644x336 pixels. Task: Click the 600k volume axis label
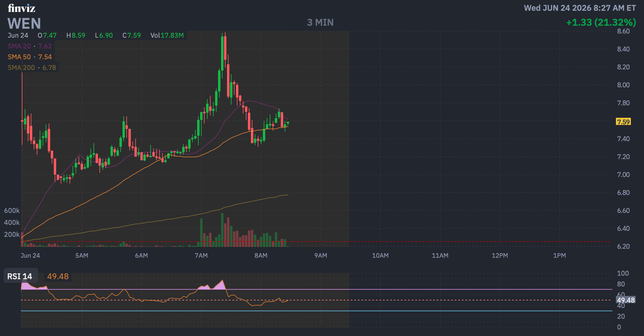[x=12, y=211]
